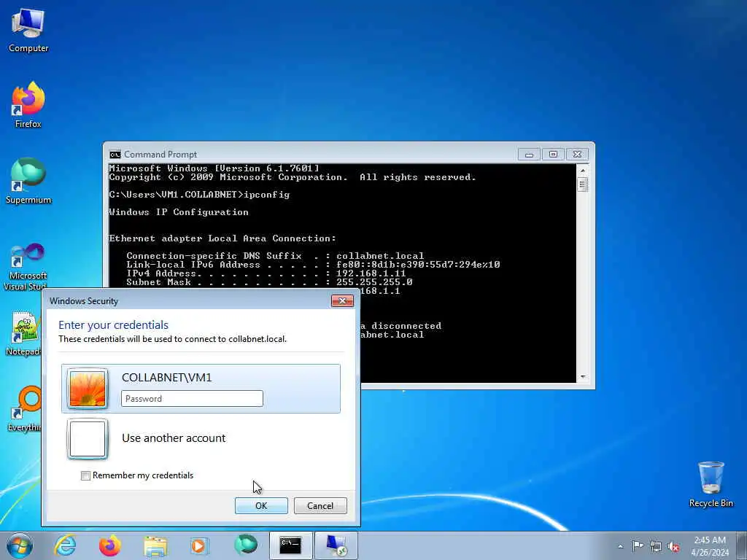The image size is (747, 560).
Task: Open the Supermium desktop shortcut
Action: [x=28, y=181]
